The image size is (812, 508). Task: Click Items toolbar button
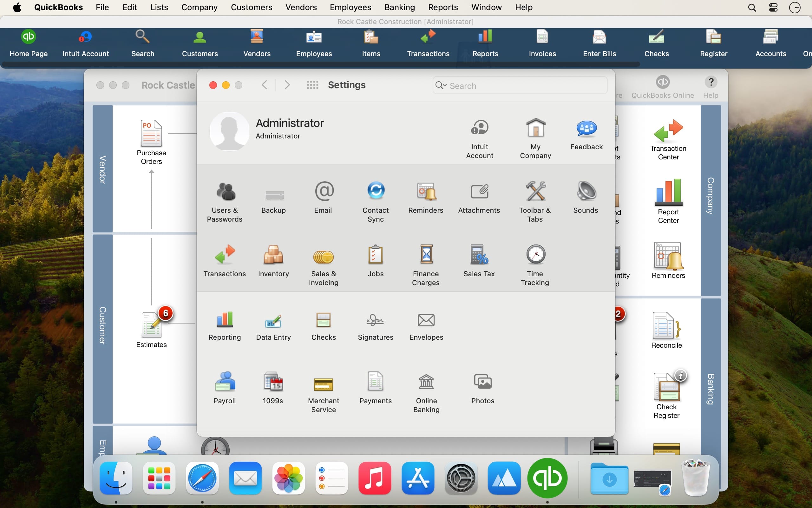371,44
